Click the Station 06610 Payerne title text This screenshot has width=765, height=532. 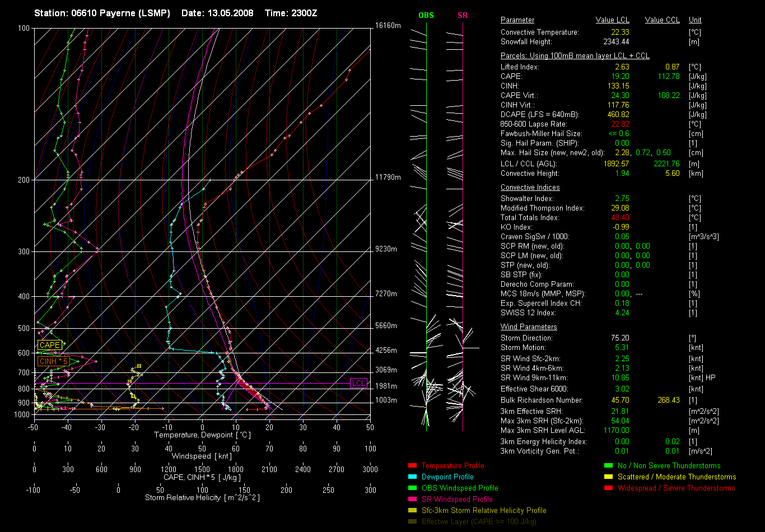point(102,13)
